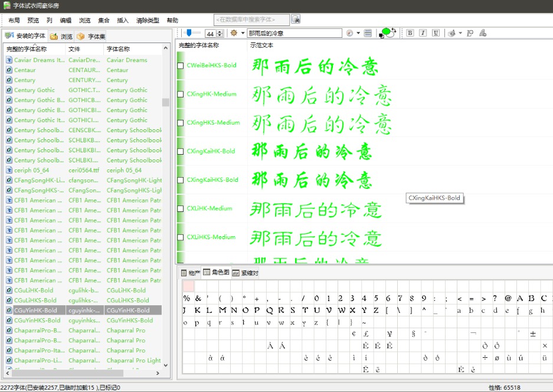This screenshot has width=553, height=392.
Task: Tick the CWeiBeiHKS-Bold checkbox
Action: coord(180,66)
